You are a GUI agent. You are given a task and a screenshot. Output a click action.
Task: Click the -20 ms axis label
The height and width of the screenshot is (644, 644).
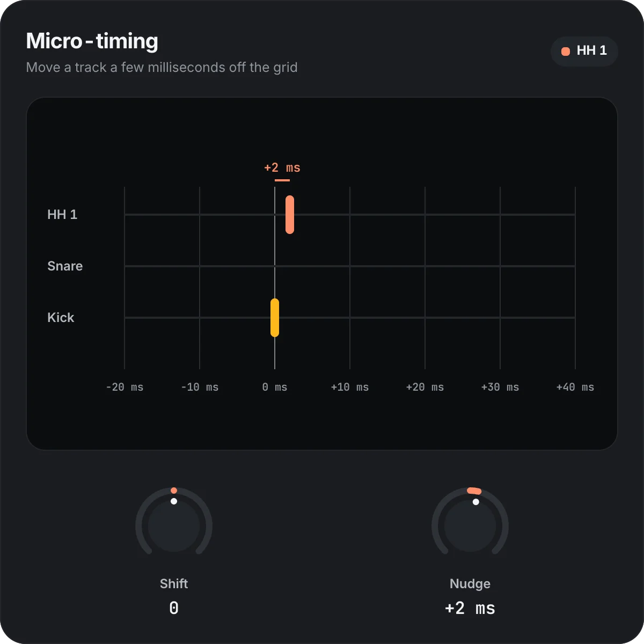[125, 387]
